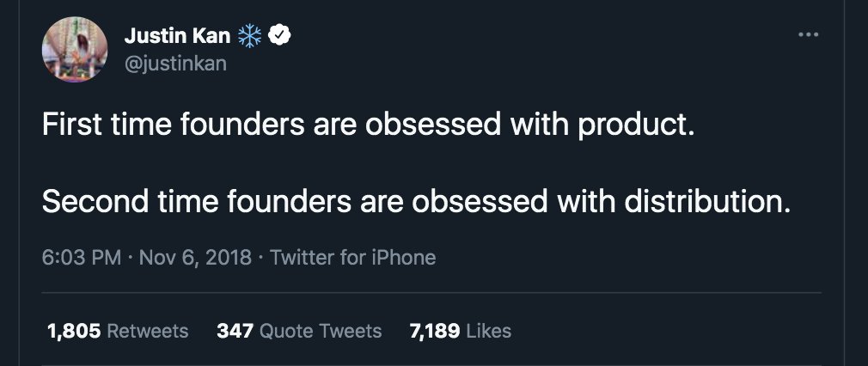This screenshot has width=868, height=366.
Task: Open the 'Twitter for iPhone' source link
Action: (352, 257)
